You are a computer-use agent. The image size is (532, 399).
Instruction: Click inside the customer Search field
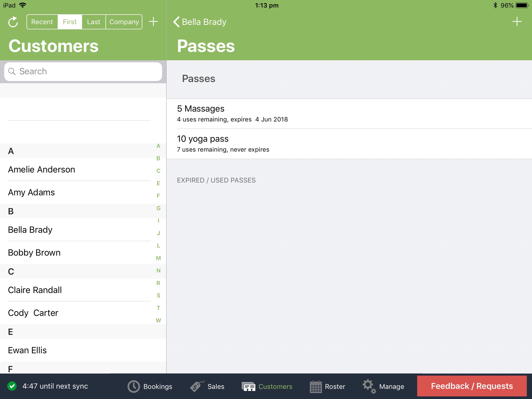pyautogui.click(x=83, y=71)
